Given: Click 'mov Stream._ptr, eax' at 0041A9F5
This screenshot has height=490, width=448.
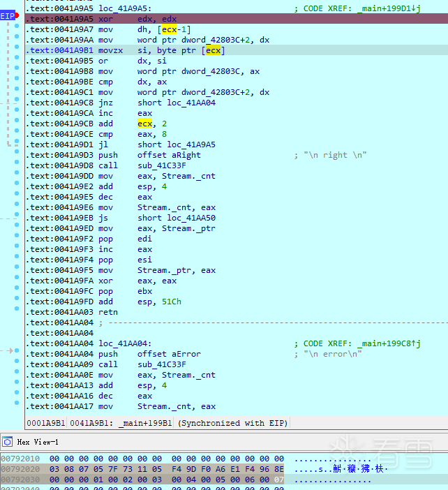Looking at the screenshot, I should tap(157, 270).
